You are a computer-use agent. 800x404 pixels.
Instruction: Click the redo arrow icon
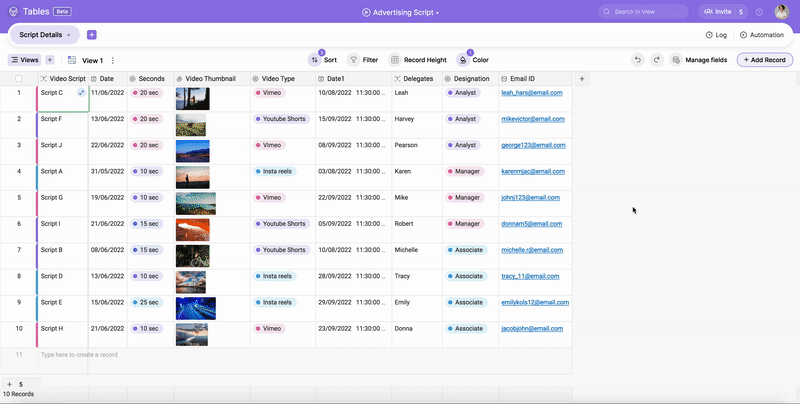[657, 60]
